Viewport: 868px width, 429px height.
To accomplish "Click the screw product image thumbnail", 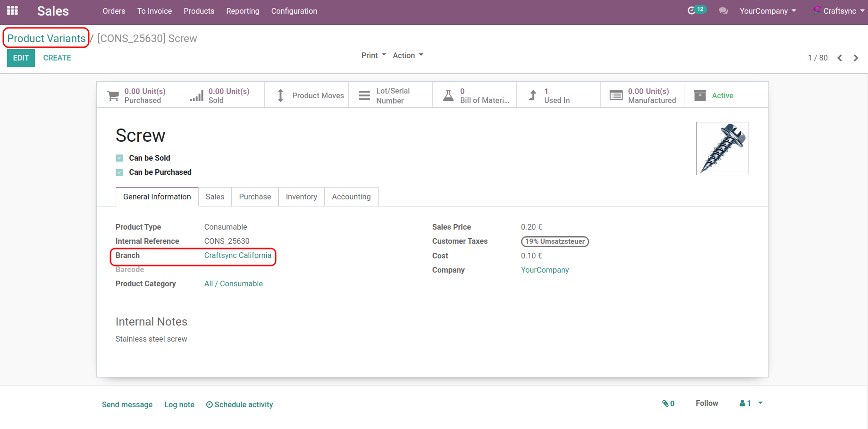I will point(722,149).
